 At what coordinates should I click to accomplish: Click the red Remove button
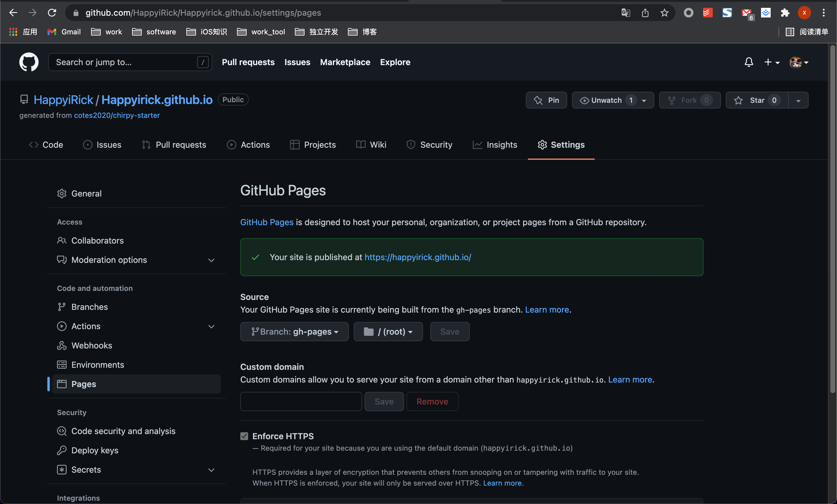tap(432, 402)
